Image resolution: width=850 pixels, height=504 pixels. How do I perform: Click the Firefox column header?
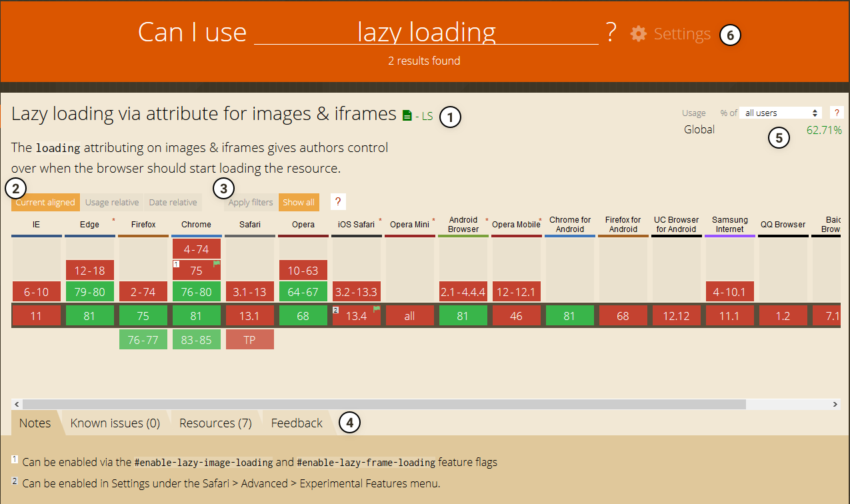[x=143, y=225]
